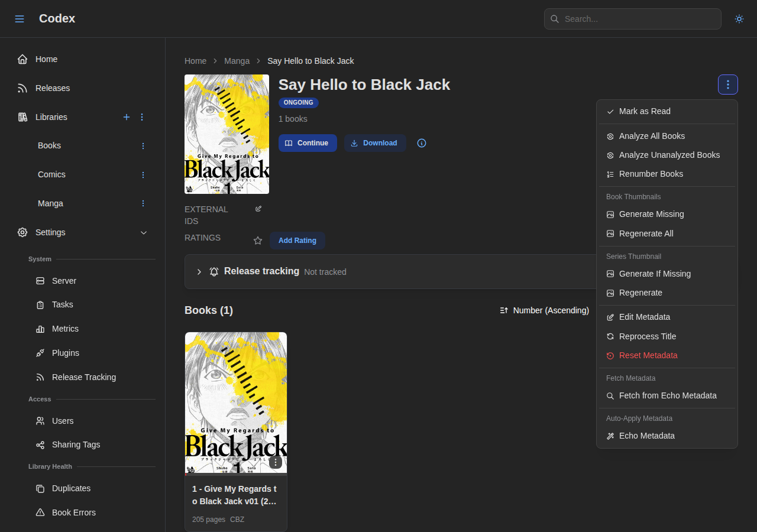Open the book card thumbnail
757x532 pixels.
pyautogui.click(x=236, y=404)
